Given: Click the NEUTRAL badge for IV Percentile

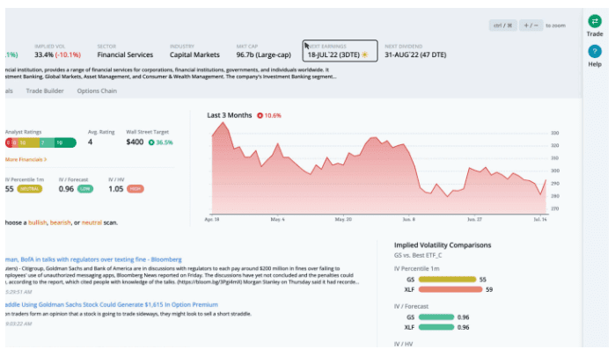Looking at the screenshot, I should tap(29, 188).
